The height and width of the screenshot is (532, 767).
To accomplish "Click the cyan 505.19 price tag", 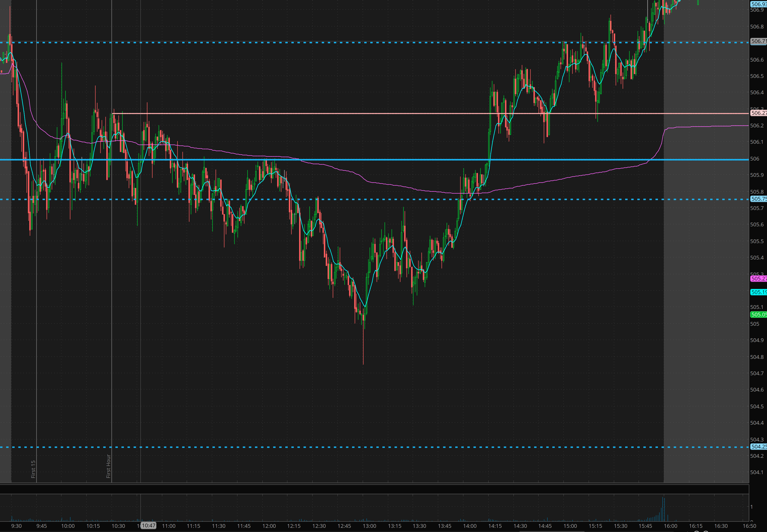I will [758, 292].
